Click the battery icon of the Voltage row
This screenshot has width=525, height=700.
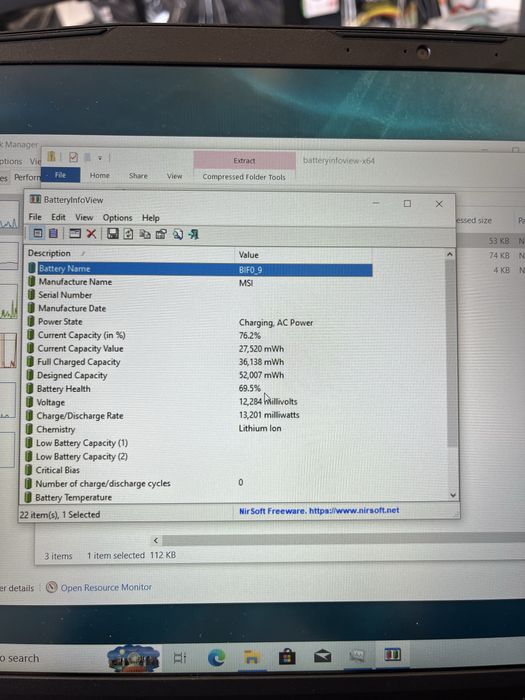tap(29, 402)
